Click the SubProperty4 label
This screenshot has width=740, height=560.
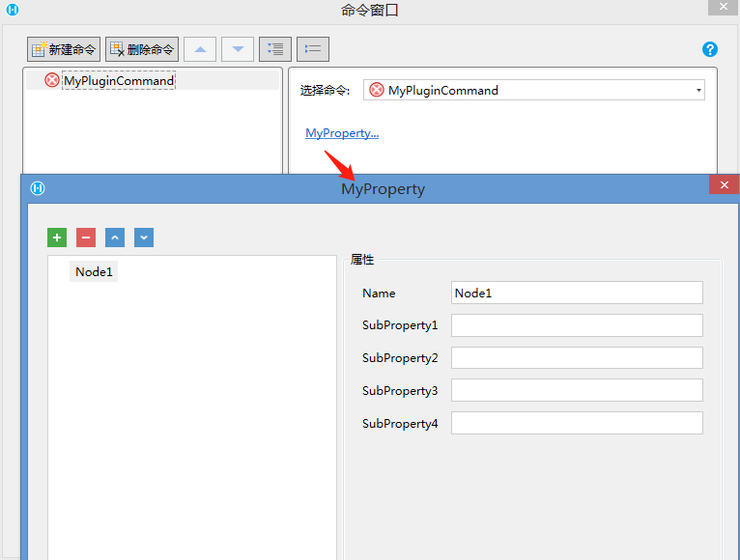coord(400,424)
